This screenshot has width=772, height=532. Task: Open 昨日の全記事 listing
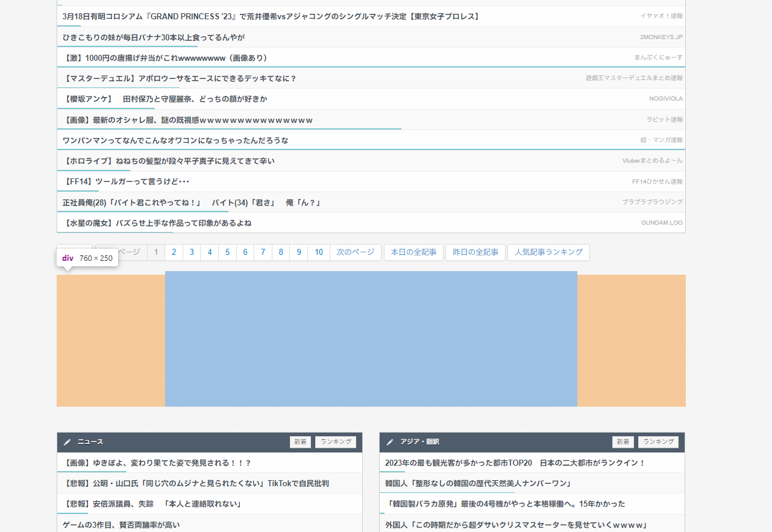tap(475, 252)
